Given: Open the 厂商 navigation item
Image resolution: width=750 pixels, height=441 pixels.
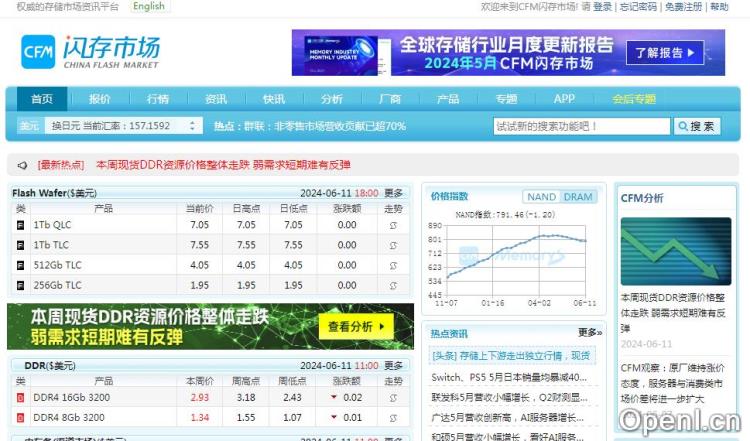Looking at the screenshot, I should [x=390, y=99].
